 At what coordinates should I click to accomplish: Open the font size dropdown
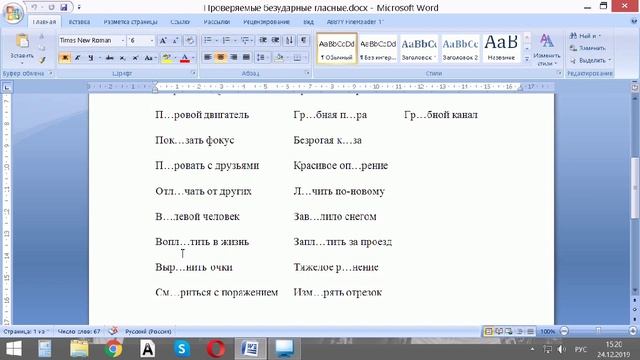[x=152, y=40]
